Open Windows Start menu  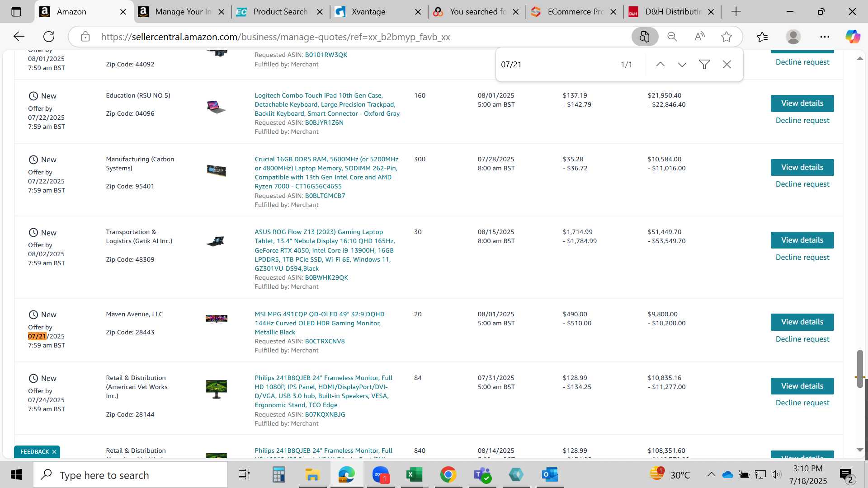pos(16,475)
